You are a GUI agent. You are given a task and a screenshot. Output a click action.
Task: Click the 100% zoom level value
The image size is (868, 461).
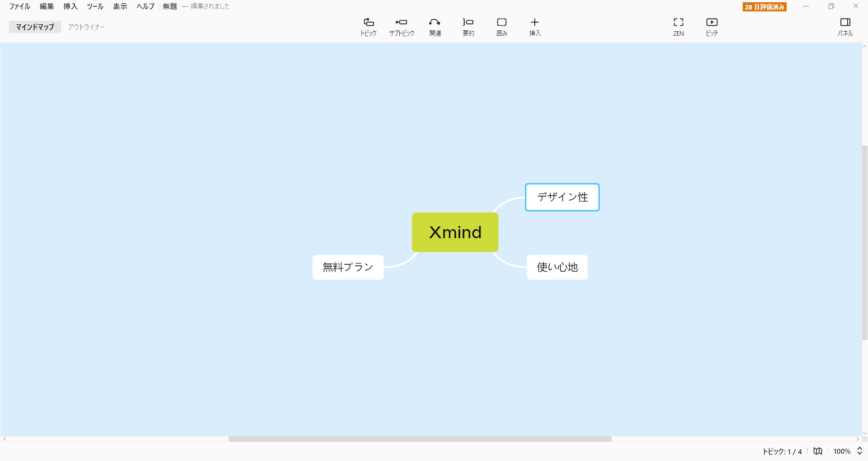pos(842,451)
